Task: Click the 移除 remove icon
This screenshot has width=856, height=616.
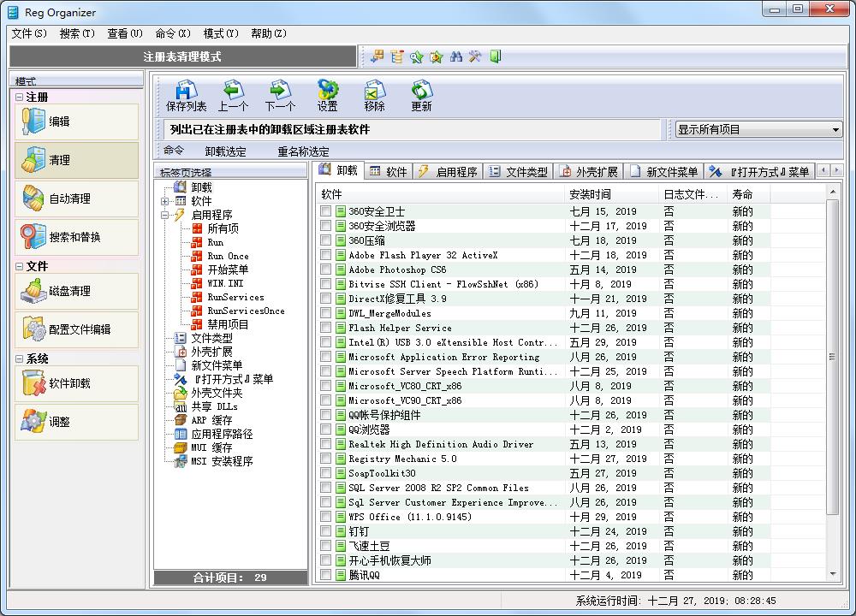Action: pos(374,91)
